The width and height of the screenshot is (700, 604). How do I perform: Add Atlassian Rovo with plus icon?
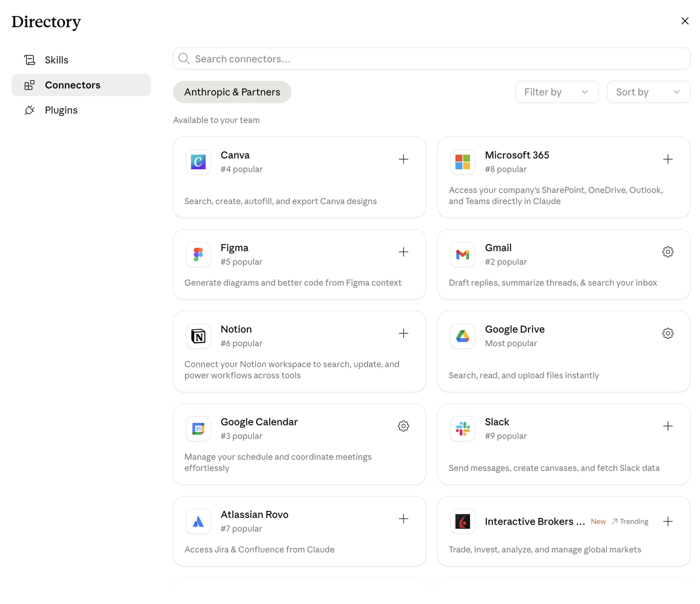[x=403, y=519]
